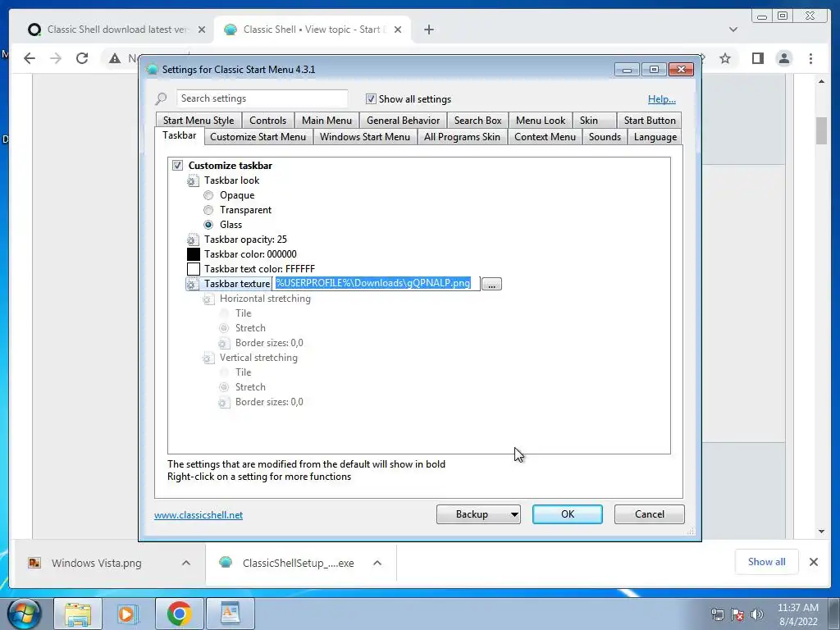
Task: Launch Windows Media Player from taskbar
Action: point(127,614)
